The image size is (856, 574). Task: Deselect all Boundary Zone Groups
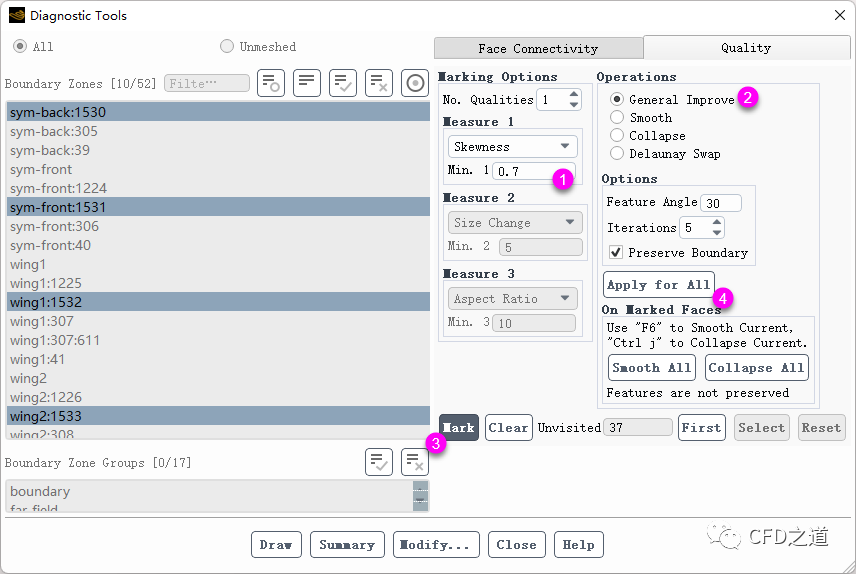pyautogui.click(x=415, y=462)
